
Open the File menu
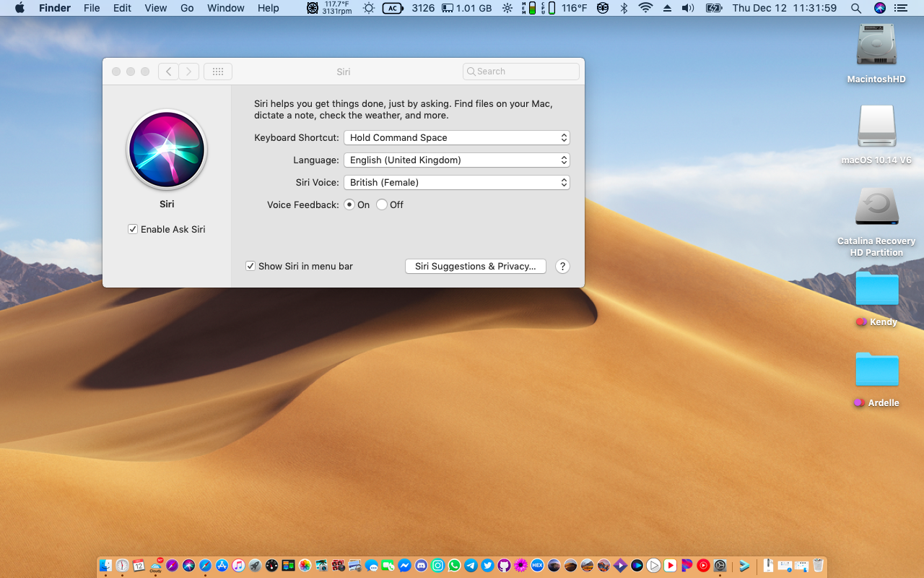click(92, 8)
